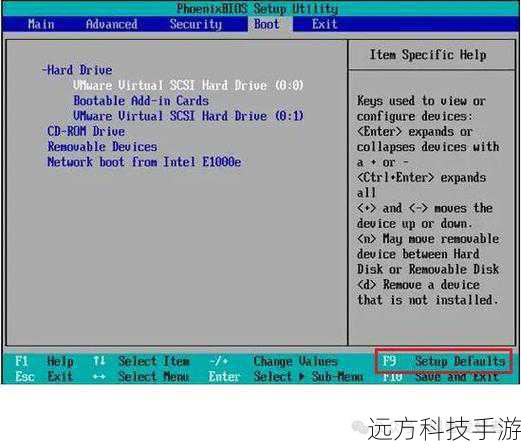
Task: Click help text '<n> May move removable'
Action: (x=428, y=239)
